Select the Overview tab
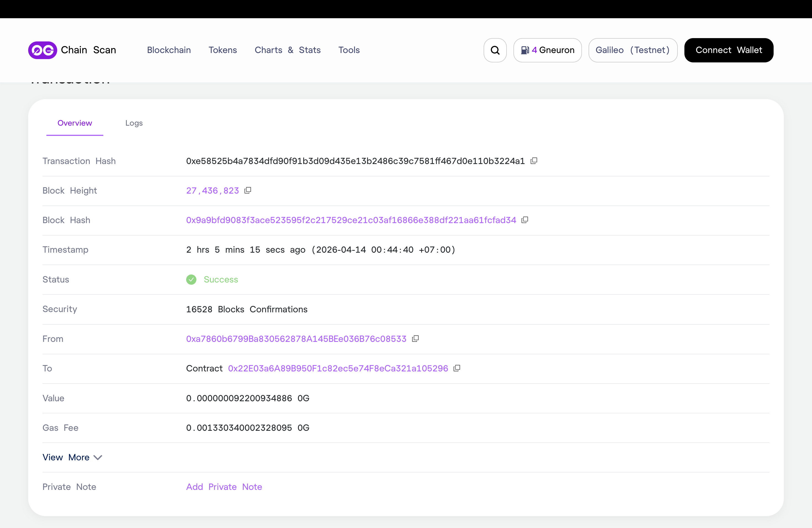The width and height of the screenshot is (812, 528). click(x=75, y=123)
